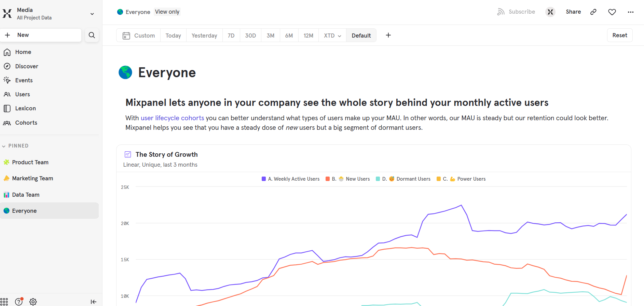644x306 pixels.
Task: Open the more options ellipsis menu
Action: coord(631,12)
